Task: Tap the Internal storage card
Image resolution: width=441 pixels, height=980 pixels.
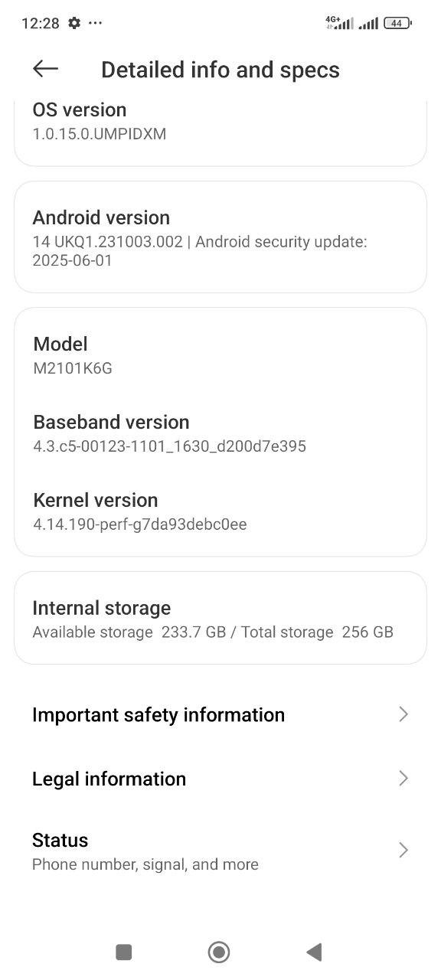Action: 220,619
